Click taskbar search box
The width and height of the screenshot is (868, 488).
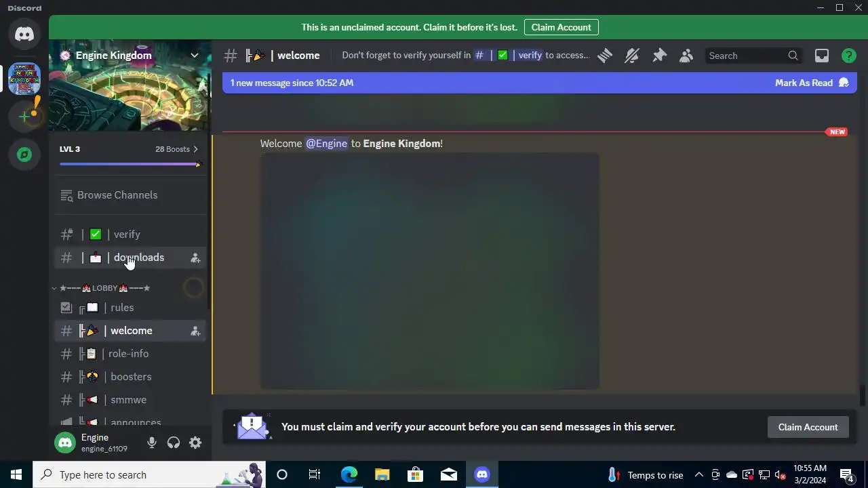(149, 474)
